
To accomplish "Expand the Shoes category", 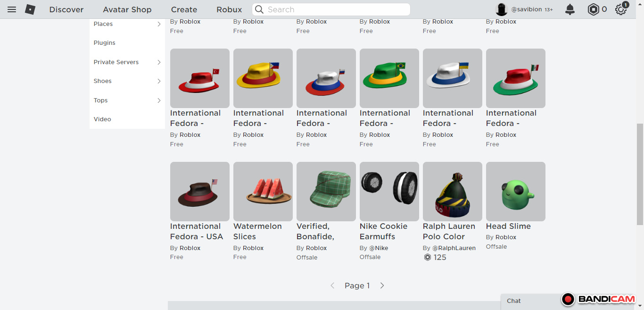I will (x=159, y=81).
